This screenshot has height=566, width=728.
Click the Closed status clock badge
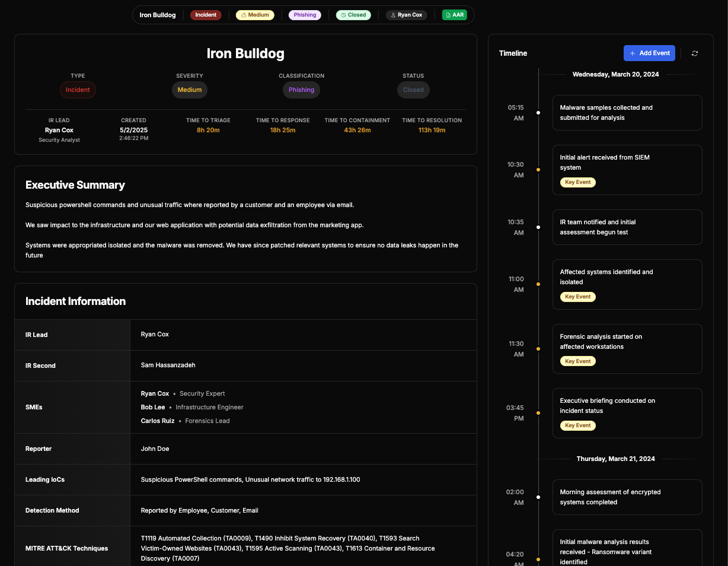tap(353, 15)
